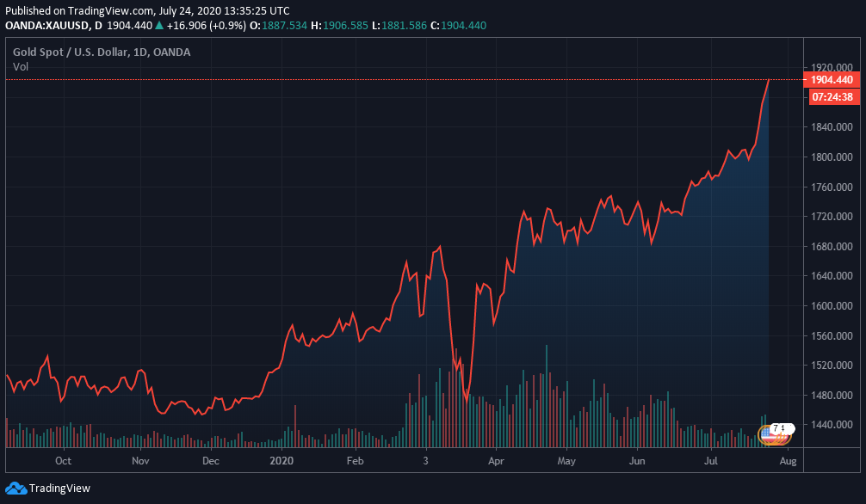This screenshot has width=866, height=504.
Task: Click the Apr label on the time axis
Action: pos(496,460)
